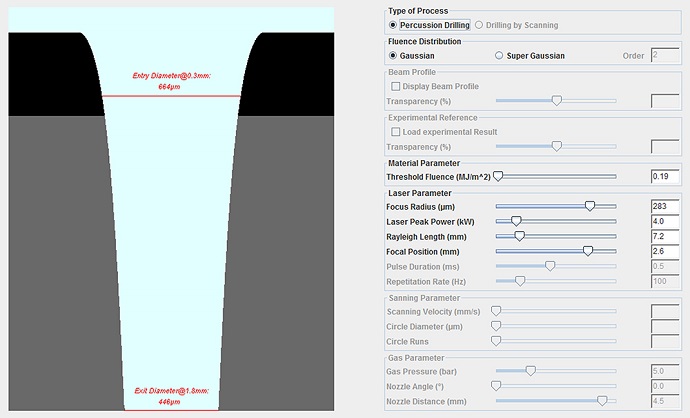Image resolution: width=690 pixels, height=418 pixels.
Task: Check Load experimental Result
Action: pyautogui.click(x=396, y=132)
